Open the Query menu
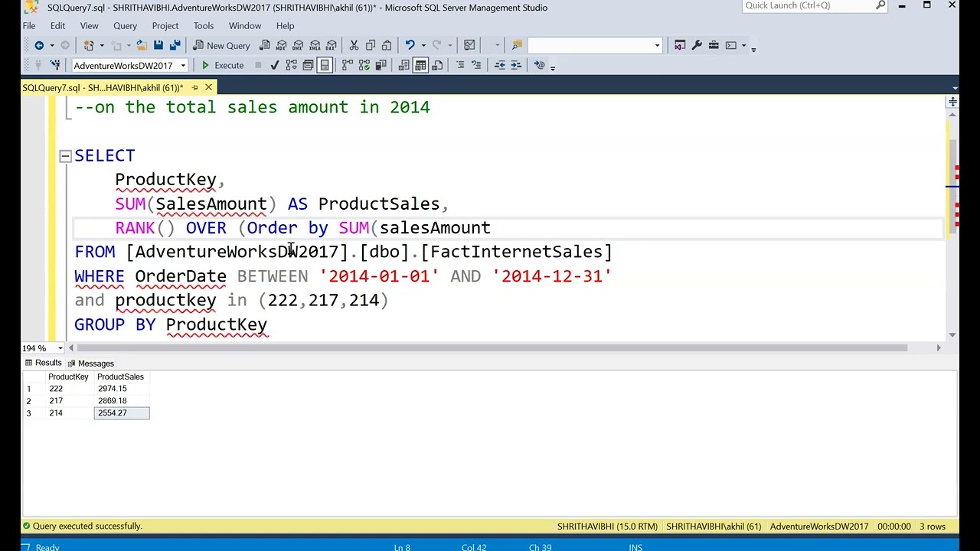The image size is (980, 551). 125,25
